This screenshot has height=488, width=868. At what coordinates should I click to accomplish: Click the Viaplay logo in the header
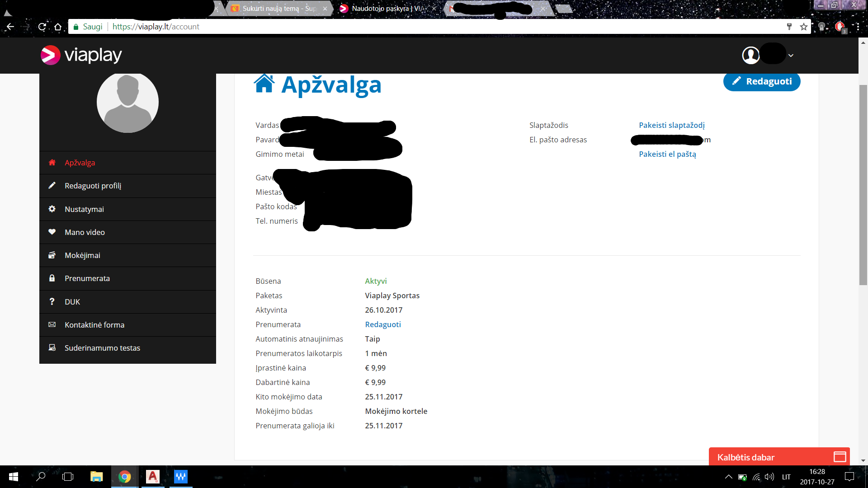click(x=81, y=55)
